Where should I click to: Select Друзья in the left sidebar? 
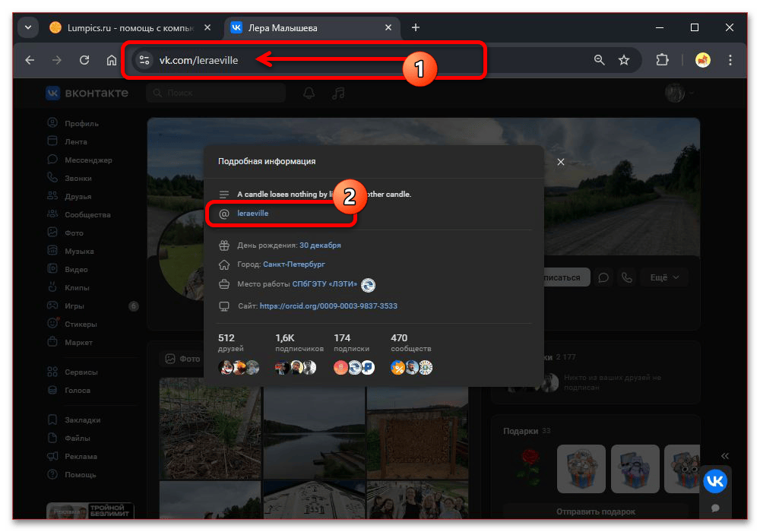pyautogui.click(x=78, y=197)
